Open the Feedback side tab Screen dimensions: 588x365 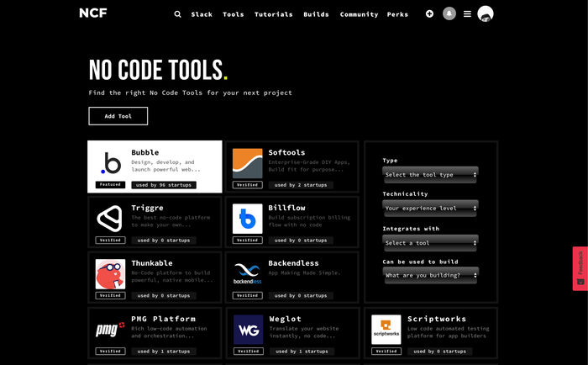click(x=580, y=268)
